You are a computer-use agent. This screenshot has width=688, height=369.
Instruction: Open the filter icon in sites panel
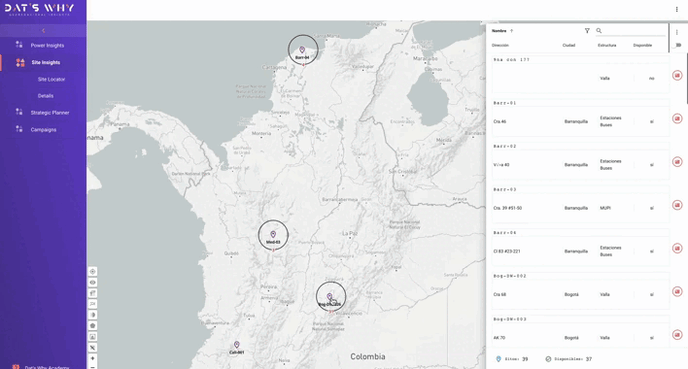[x=587, y=31]
